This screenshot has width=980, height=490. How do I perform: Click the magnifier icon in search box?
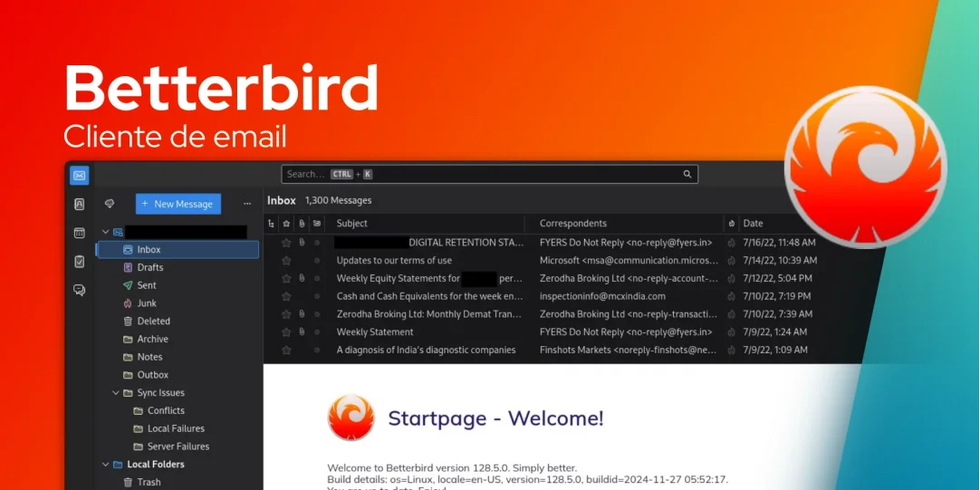point(687,175)
